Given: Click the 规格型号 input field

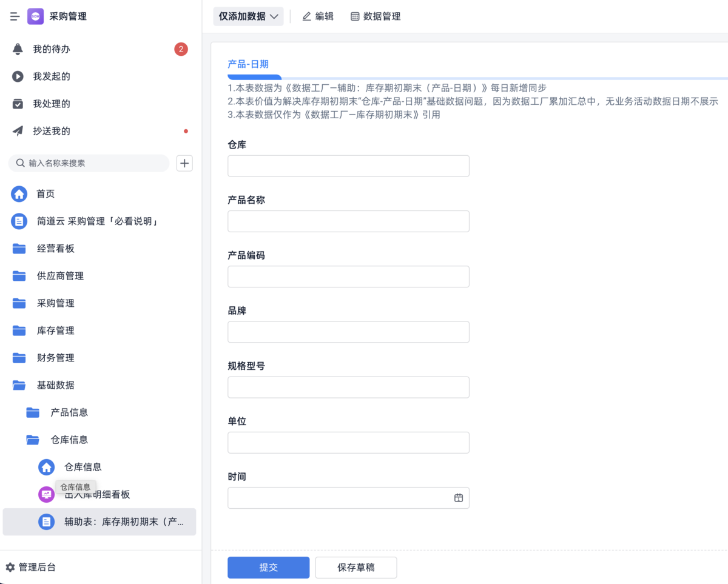Looking at the screenshot, I should pyautogui.click(x=348, y=388).
